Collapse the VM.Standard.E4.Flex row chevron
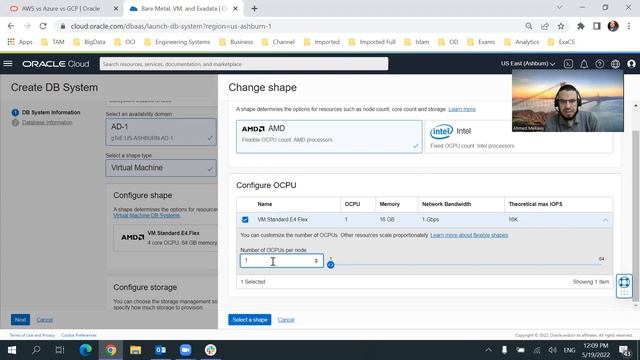Screen dimensions: 640x360 pyautogui.click(x=605, y=220)
